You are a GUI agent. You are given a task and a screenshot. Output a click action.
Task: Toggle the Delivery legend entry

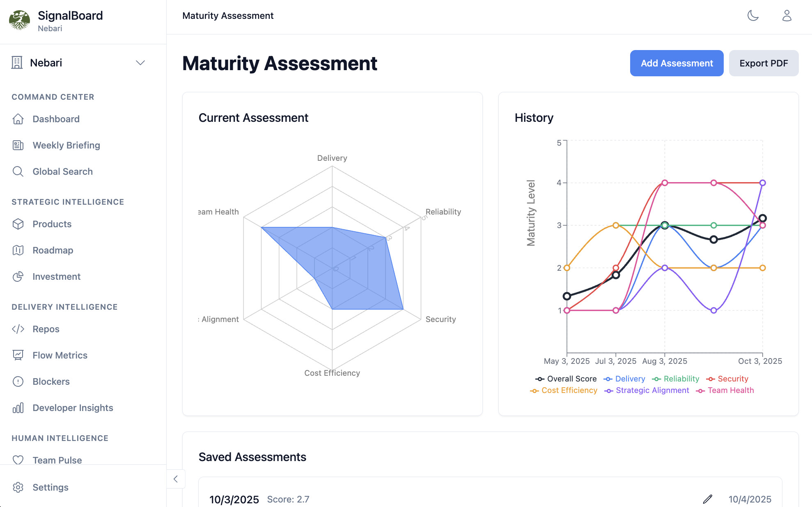[624, 379]
